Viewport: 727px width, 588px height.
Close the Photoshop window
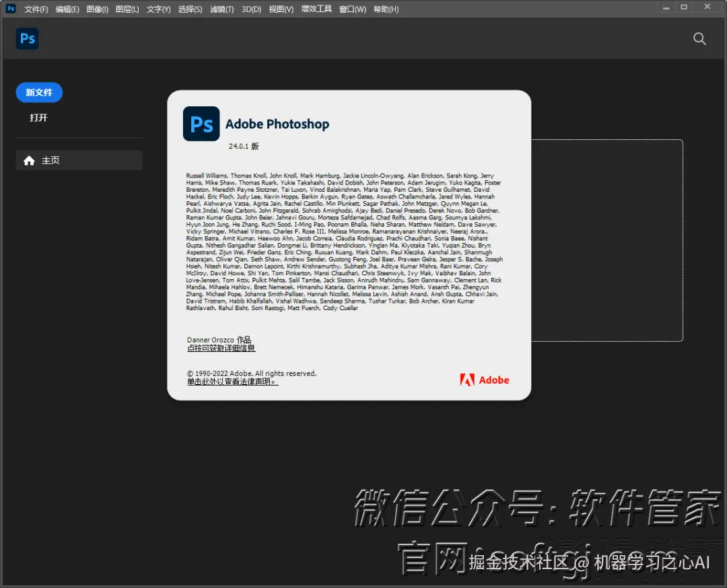[707, 7]
